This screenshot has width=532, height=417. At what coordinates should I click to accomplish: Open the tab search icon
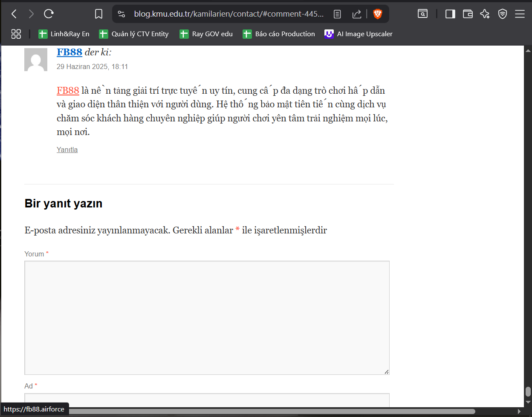(422, 14)
